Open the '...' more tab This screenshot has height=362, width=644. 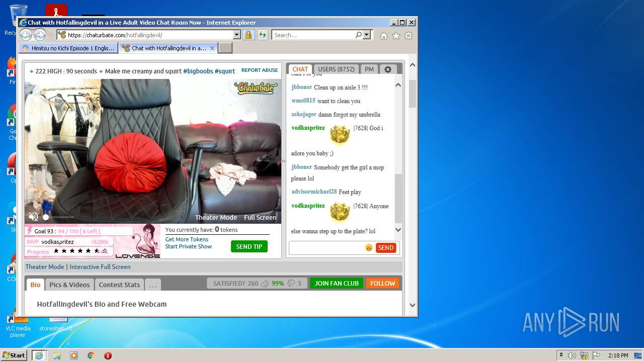153,285
